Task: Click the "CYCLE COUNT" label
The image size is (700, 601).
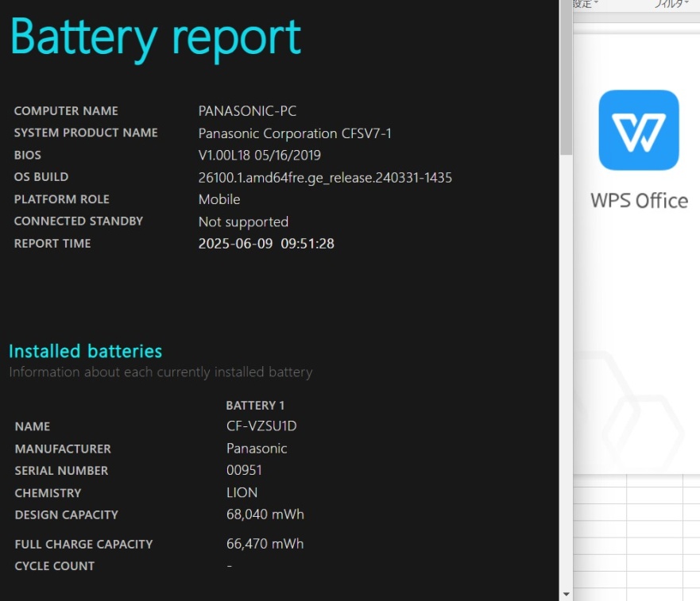Action: click(55, 566)
